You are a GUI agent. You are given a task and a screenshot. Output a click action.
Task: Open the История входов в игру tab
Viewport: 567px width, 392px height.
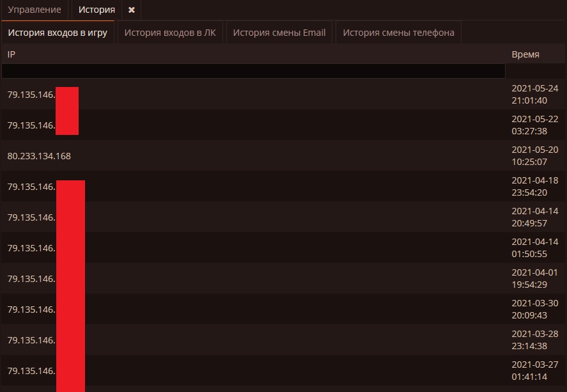click(x=58, y=33)
